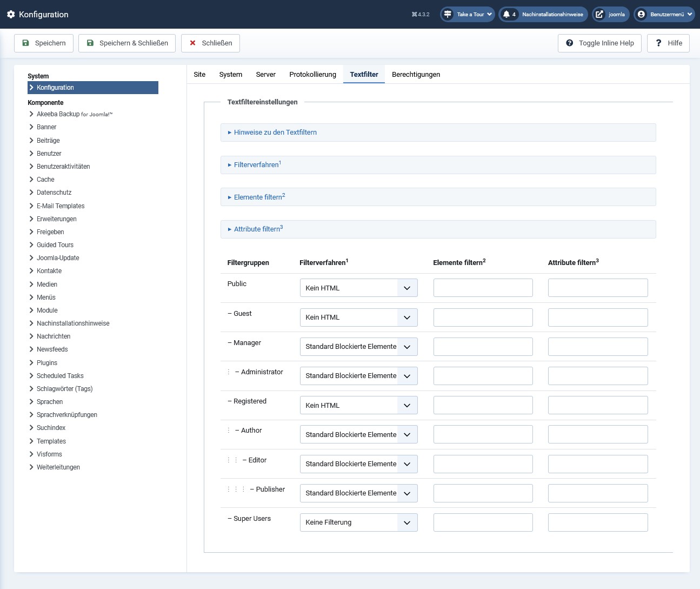This screenshot has height=589, width=700.
Task: Click the Elemente filtern field for Guest
Action: coord(483,317)
